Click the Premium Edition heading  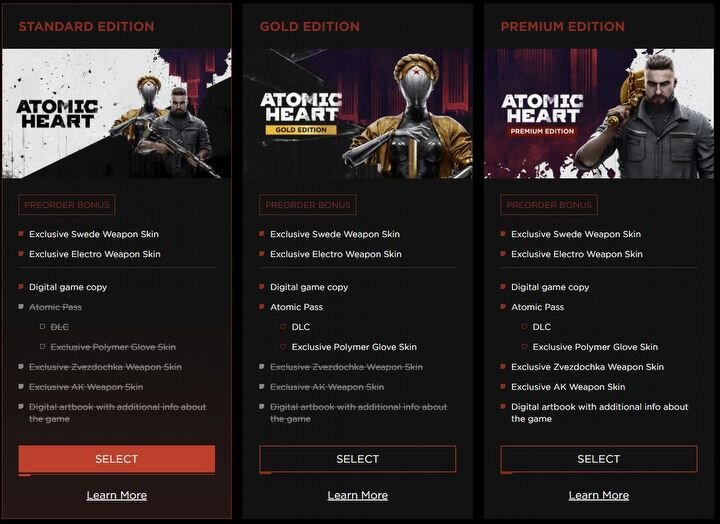pyautogui.click(x=563, y=27)
